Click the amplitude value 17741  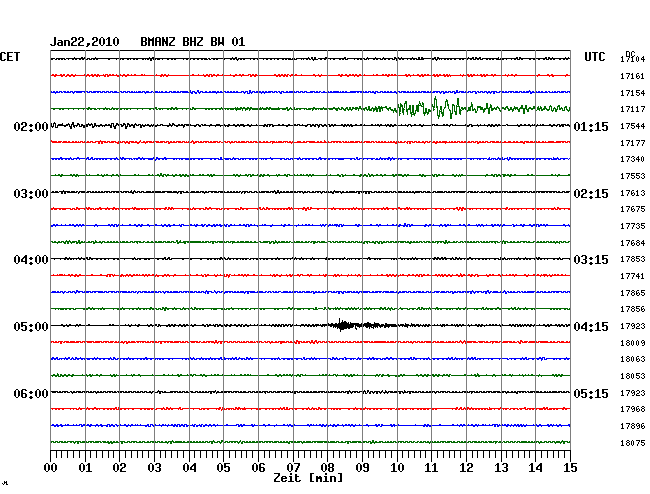[633, 276]
